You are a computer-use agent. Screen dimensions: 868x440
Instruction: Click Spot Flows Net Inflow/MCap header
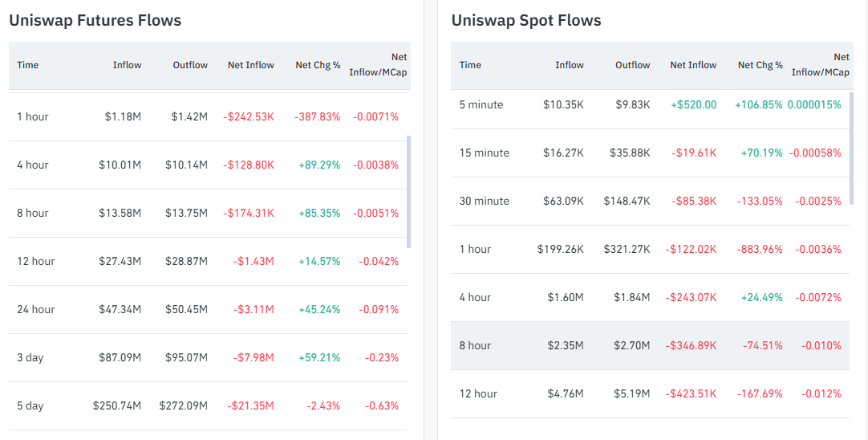[x=821, y=65]
